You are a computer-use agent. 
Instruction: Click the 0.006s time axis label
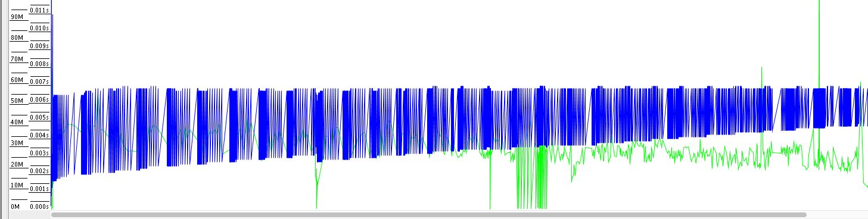point(39,99)
